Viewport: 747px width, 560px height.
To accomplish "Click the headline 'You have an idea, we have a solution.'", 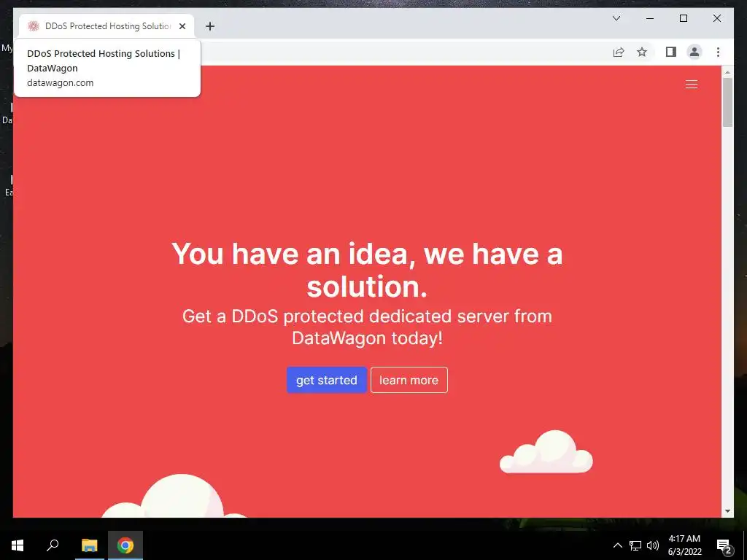I will [x=367, y=270].
